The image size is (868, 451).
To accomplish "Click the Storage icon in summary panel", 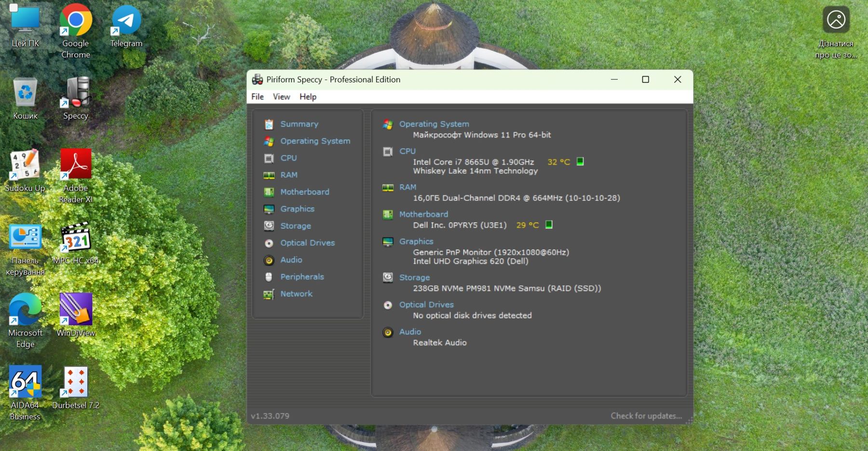I will (x=388, y=277).
